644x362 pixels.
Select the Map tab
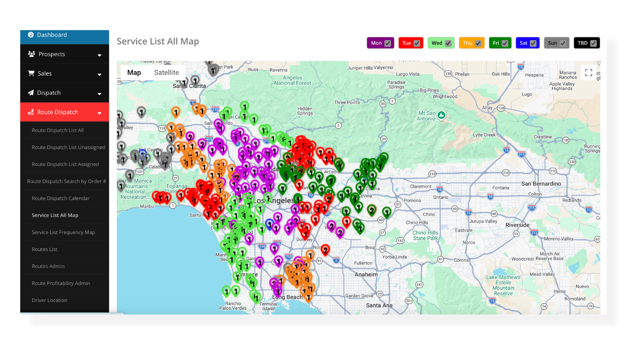click(x=134, y=72)
